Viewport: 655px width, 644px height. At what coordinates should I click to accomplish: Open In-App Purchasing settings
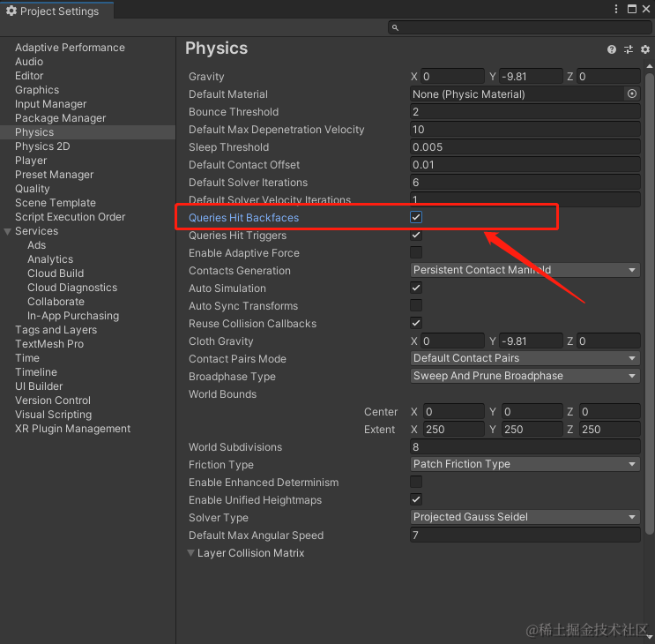point(73,316)
